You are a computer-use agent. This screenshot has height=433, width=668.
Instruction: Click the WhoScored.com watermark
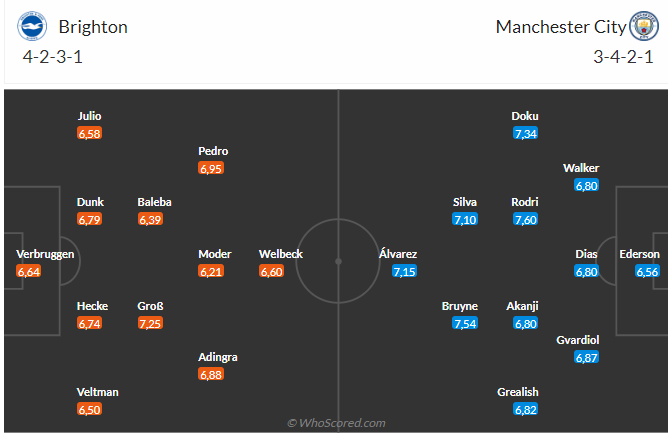coord(336,423)
